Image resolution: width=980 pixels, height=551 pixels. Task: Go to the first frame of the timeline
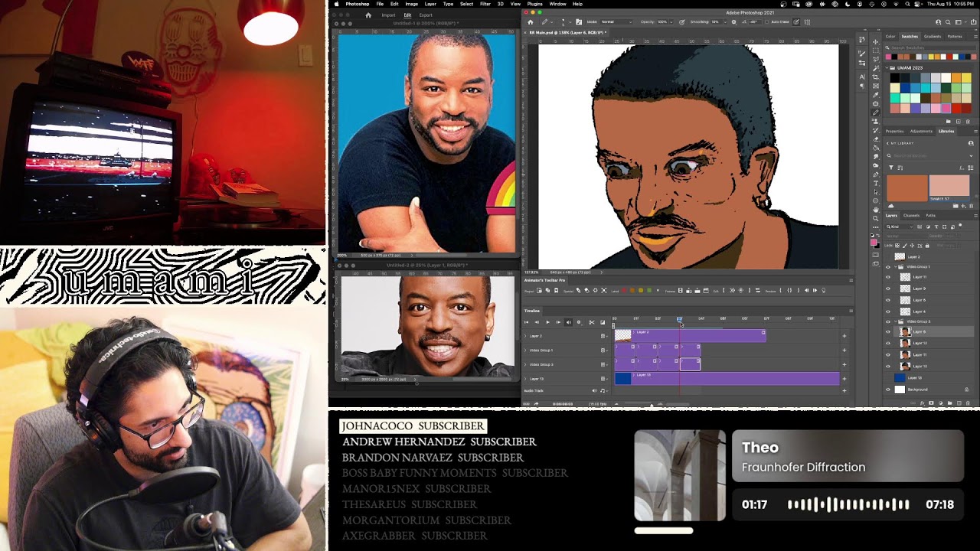[527, 322]
